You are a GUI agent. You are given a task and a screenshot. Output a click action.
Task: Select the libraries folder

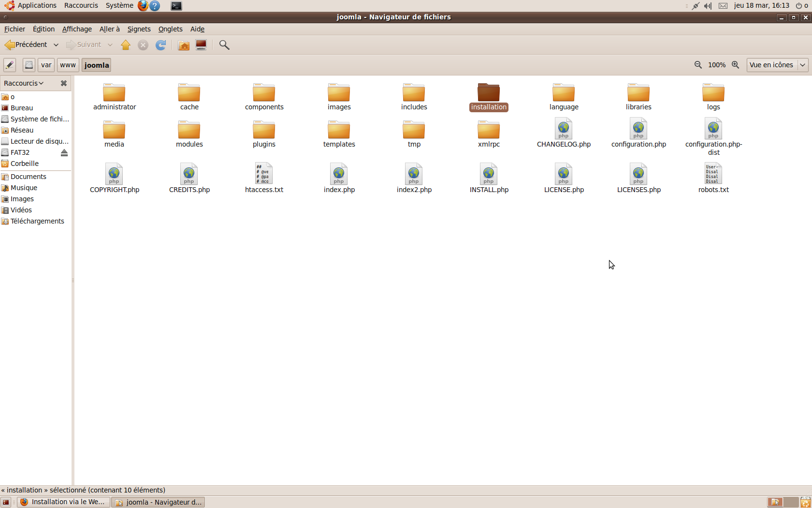pos(638,97)
